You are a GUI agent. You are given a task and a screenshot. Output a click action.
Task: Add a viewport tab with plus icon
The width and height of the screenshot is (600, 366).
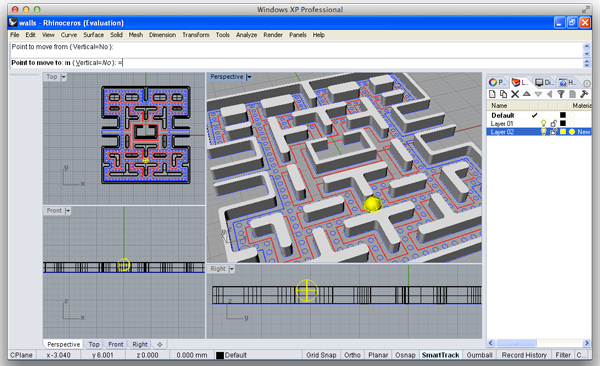click(160, 344)
